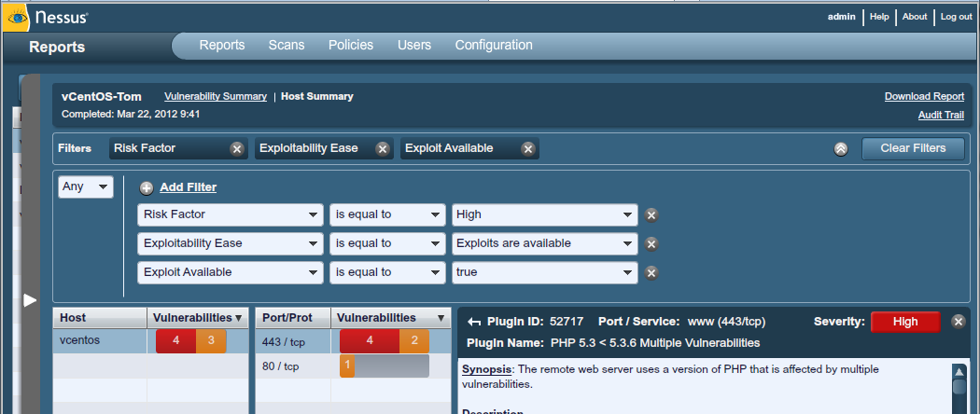
Task: Click the orange 3 bar for vcentos
Action: [211, 341]
